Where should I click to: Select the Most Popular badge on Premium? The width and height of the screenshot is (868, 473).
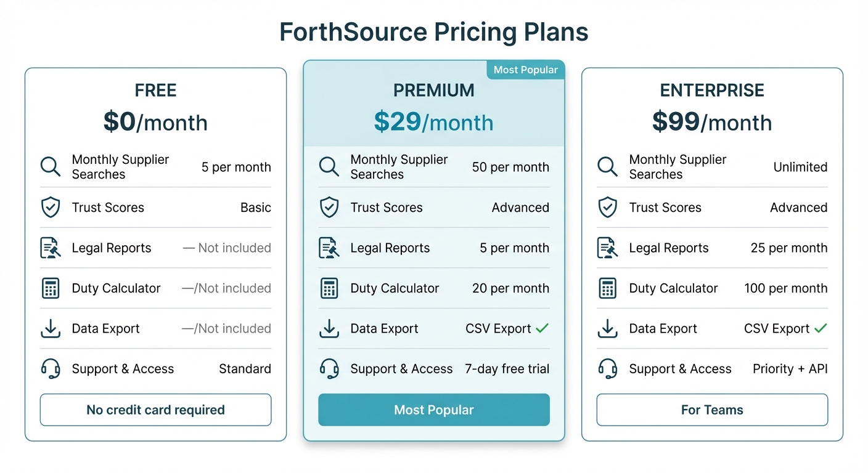tap(525, 70)
